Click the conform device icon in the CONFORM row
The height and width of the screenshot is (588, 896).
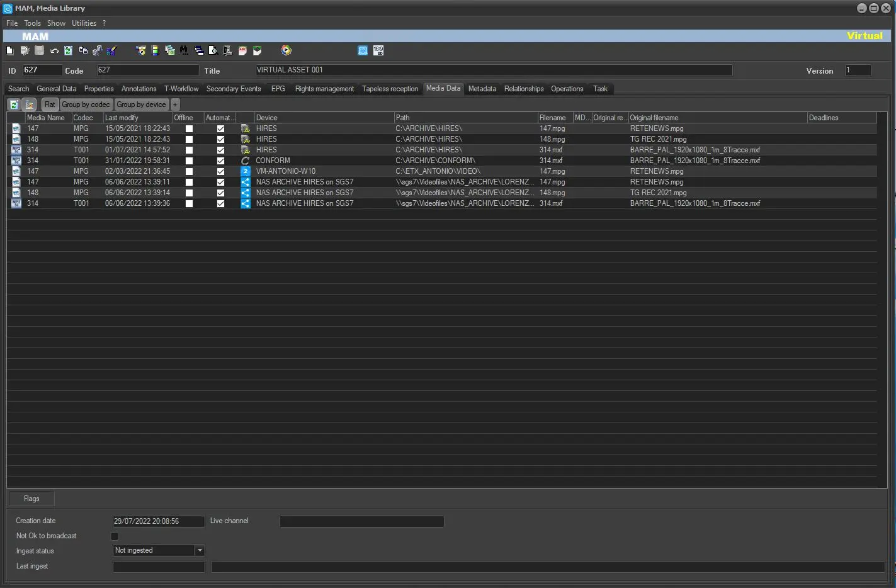(246, 161)
